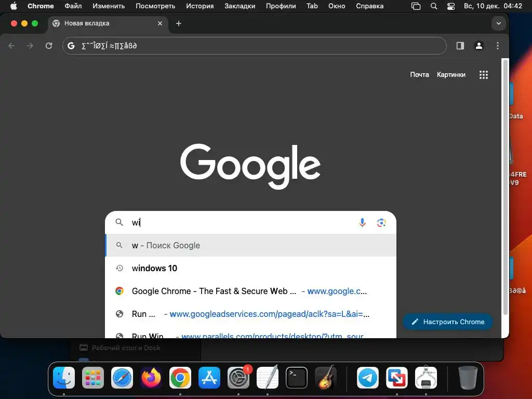Search by image with Google Lens icon
Viewport: 532px width, 399px height.
tap(381, 222)
